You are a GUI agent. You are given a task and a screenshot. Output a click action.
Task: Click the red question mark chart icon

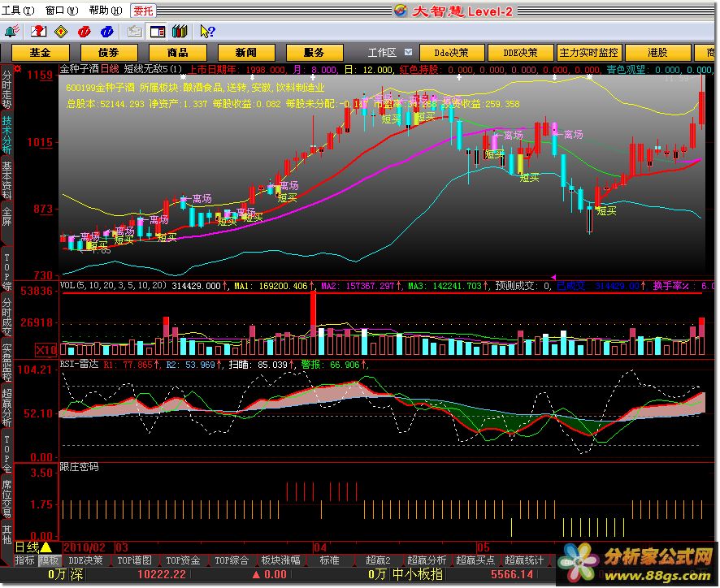[38, 31]
